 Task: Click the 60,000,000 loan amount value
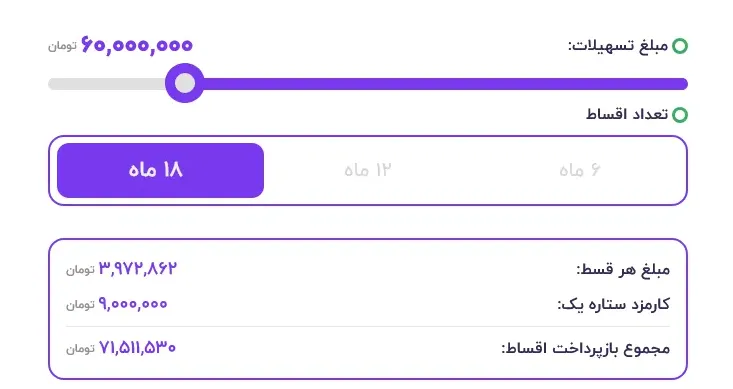tap(137, 45)
